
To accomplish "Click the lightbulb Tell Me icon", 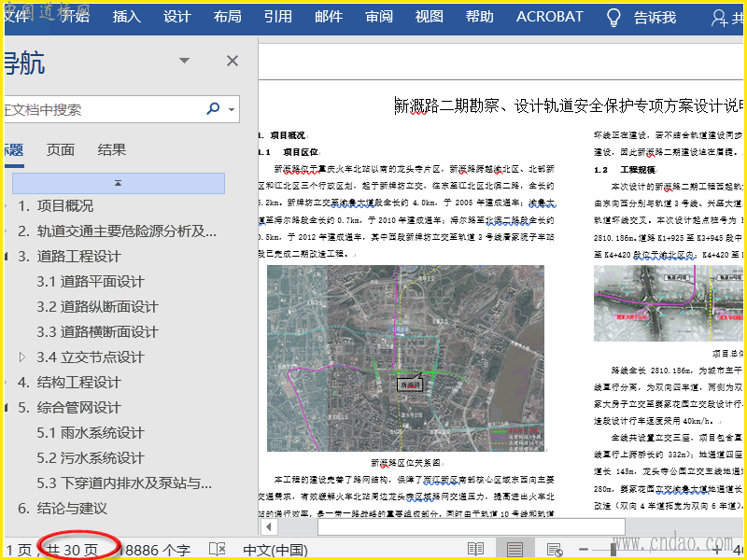I will [x=613, y=17].
